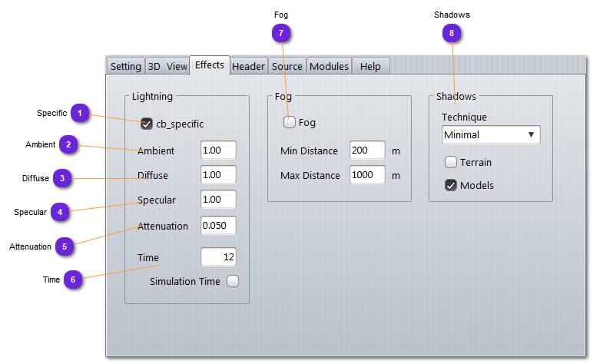
Task: Go to the Header tab
Action: click(248, 67)
